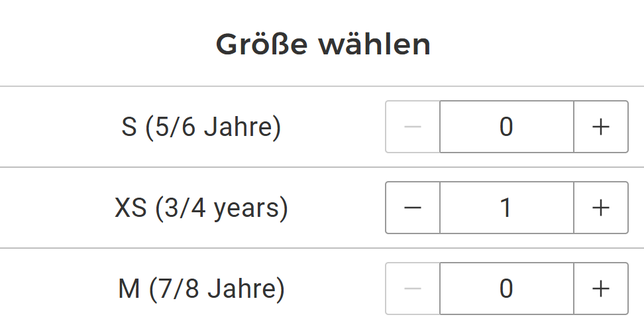Image resolution: width=644 pixels, height=327 pixels.
Task: Add one size S item with plus
Action: pos(600,127)
